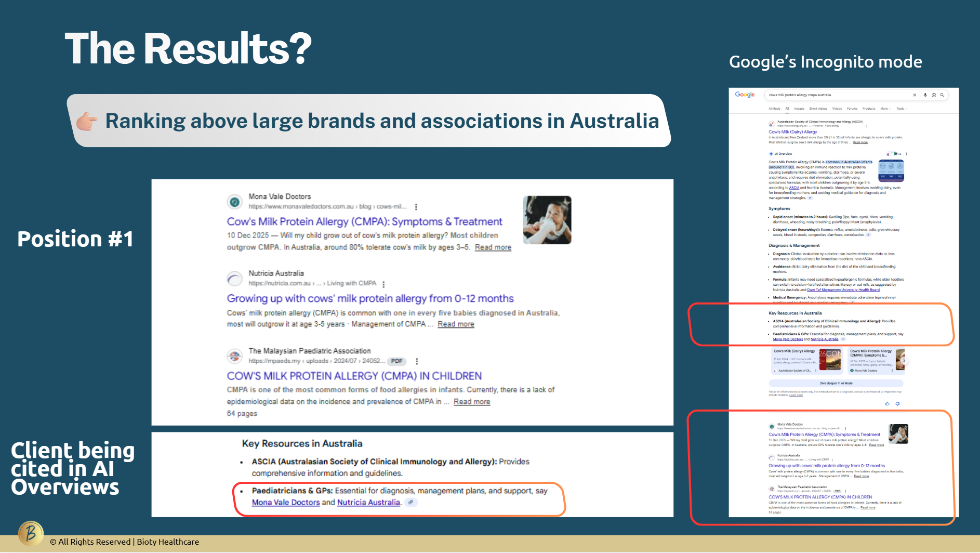Open three-dot menu beside monavaledoctors.com.au in enlarged results
This screenshot has width=980, height=553.
tap(416, 207)
